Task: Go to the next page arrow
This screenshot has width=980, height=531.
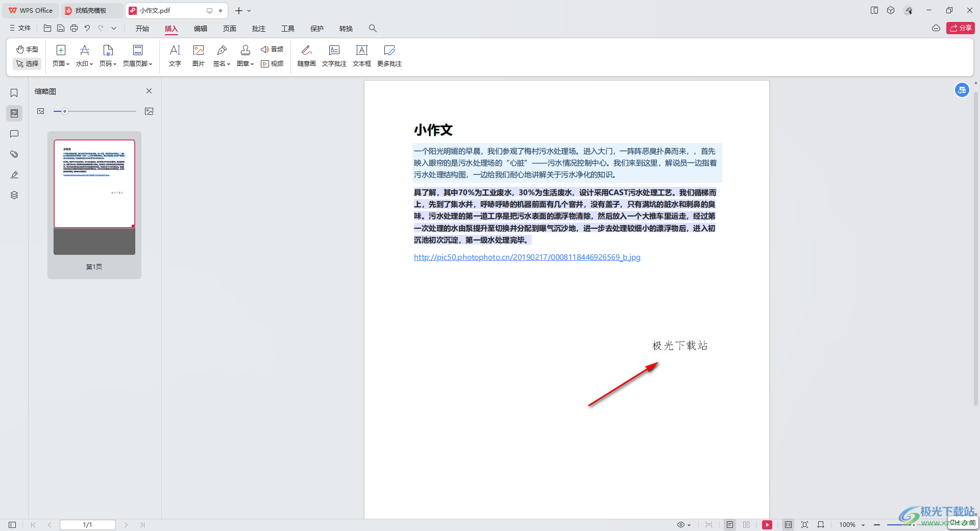Action: pos(126,525)
